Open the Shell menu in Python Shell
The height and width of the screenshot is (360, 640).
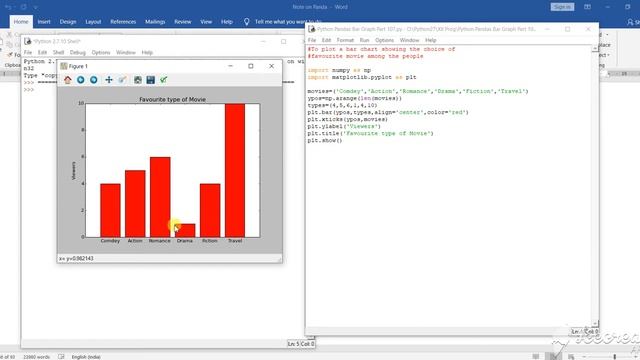point(58,53)
